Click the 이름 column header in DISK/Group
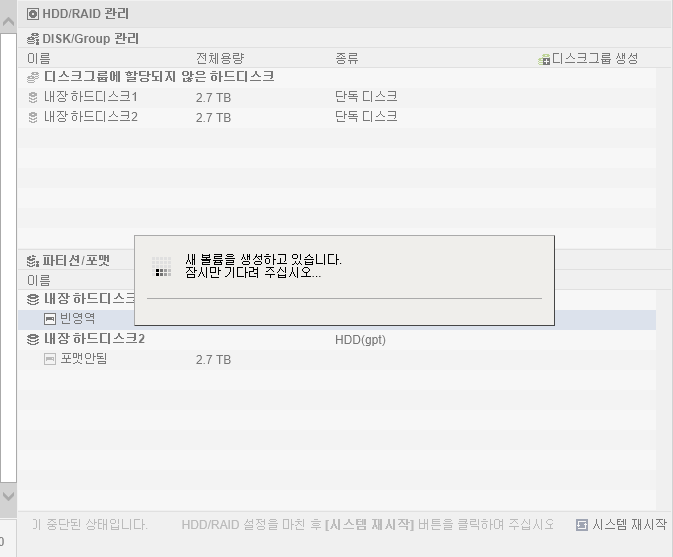Image resolution: width=673 pixels, height=557 pixels. tap(39, 58)
